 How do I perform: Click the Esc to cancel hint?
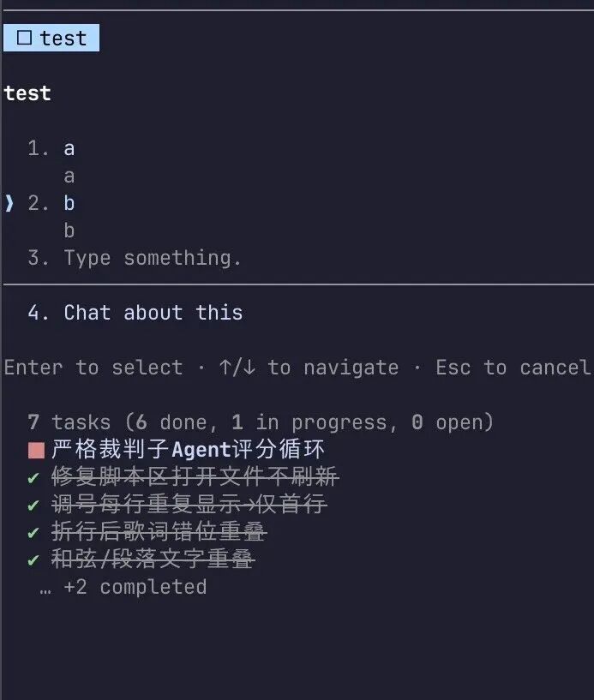tap(513, 368)
